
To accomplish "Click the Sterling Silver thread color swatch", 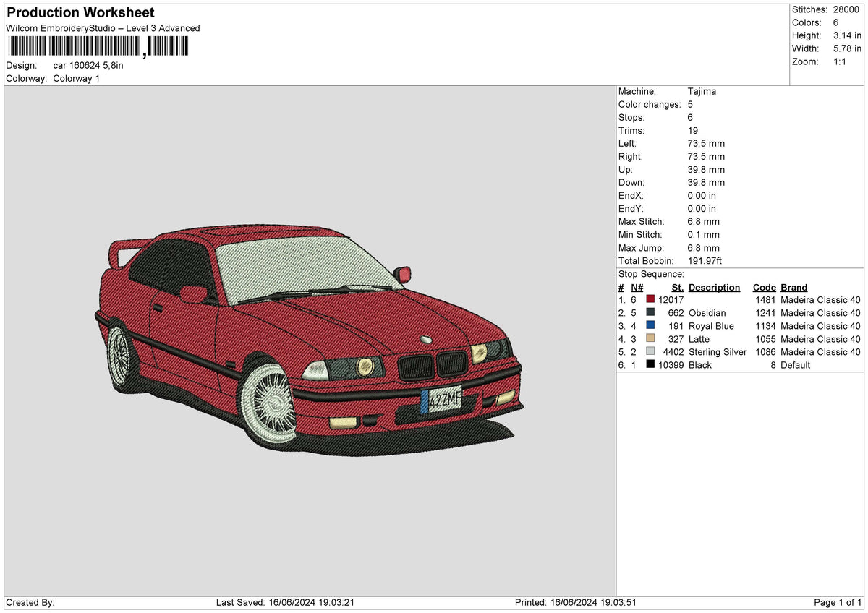I will coord(650,352).
